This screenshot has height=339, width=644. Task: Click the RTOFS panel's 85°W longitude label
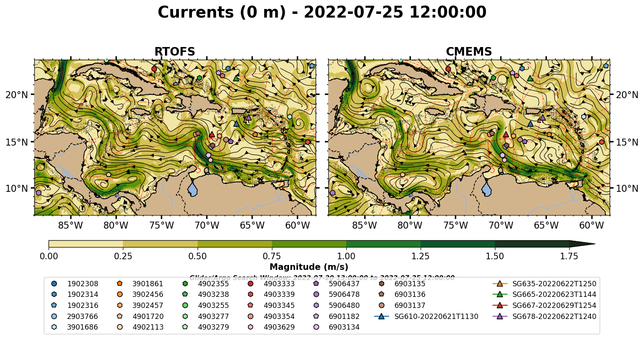tap(71, 225)
